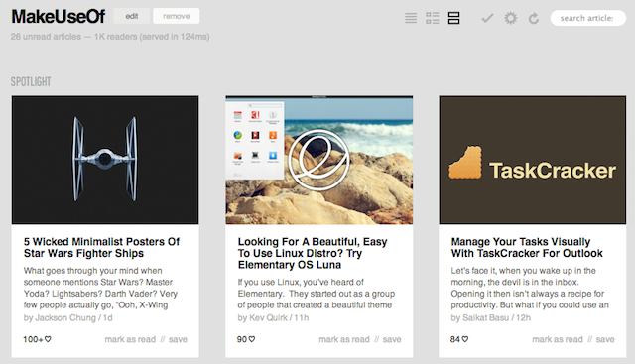Image resolution: width=635 pixels, height=364 pixels.
Task: Click the Elementary article summary text
Action: pyautogui.click(x=317, y=294)
